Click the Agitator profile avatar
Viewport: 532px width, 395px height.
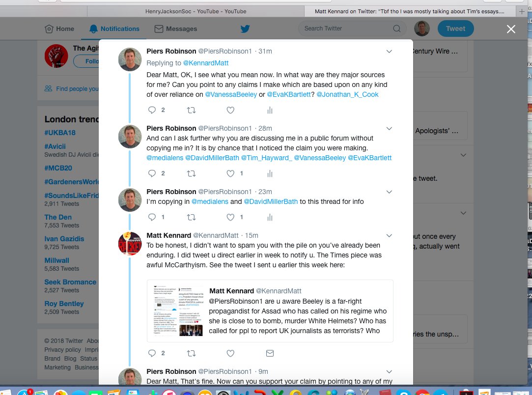(56, 56)
